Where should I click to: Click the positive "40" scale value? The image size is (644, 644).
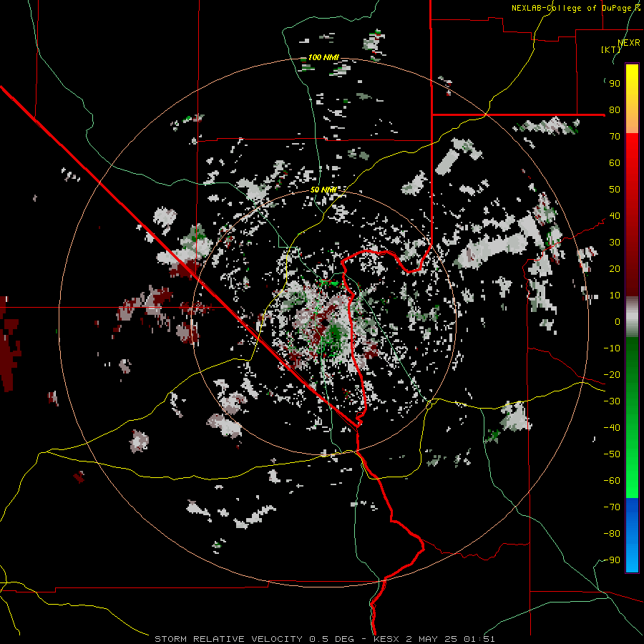615,216
